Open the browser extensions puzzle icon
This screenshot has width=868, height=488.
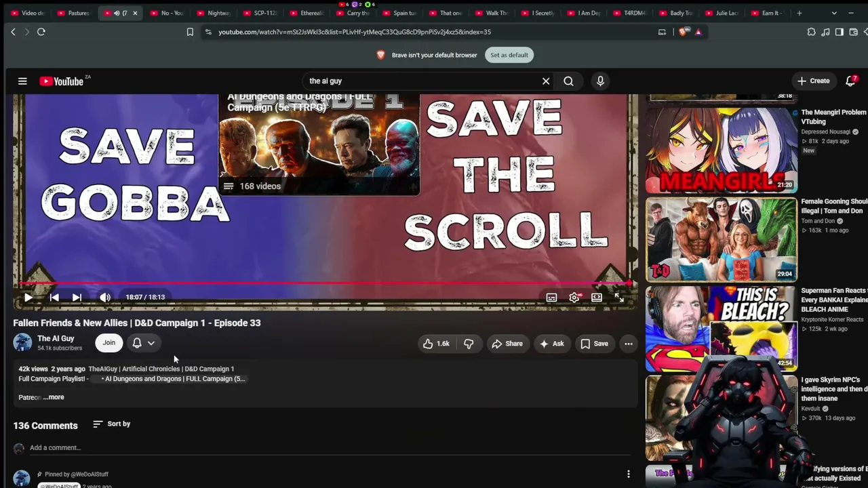pos(811,32)
